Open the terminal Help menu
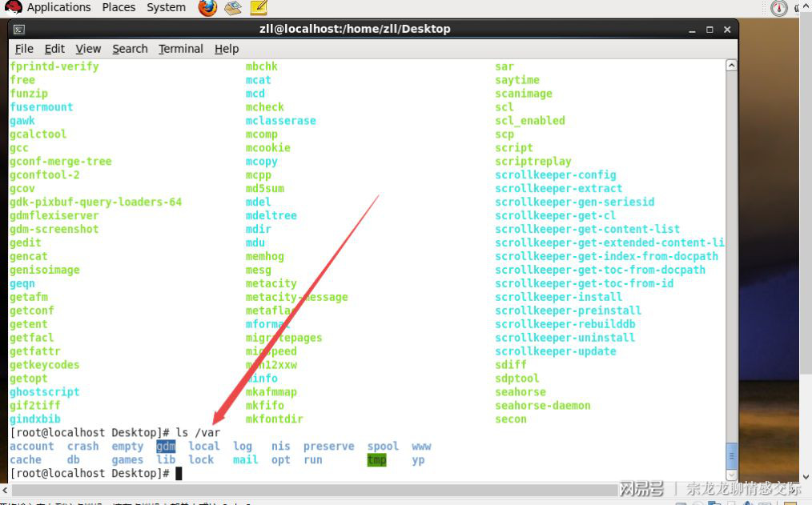The width and height of the screenshot is (812, 505). 227,49
